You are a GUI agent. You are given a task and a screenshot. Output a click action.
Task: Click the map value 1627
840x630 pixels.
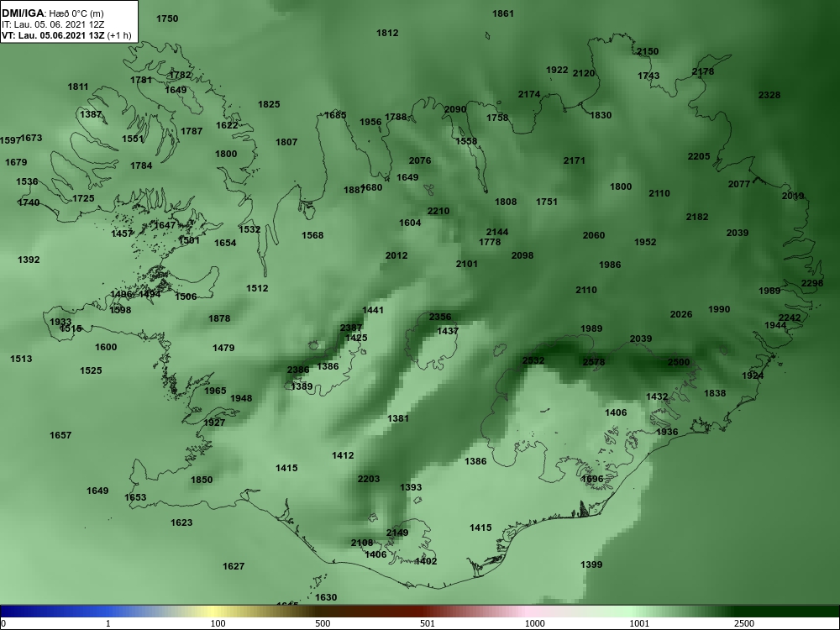pyautogui.click(x=234, y=566)
